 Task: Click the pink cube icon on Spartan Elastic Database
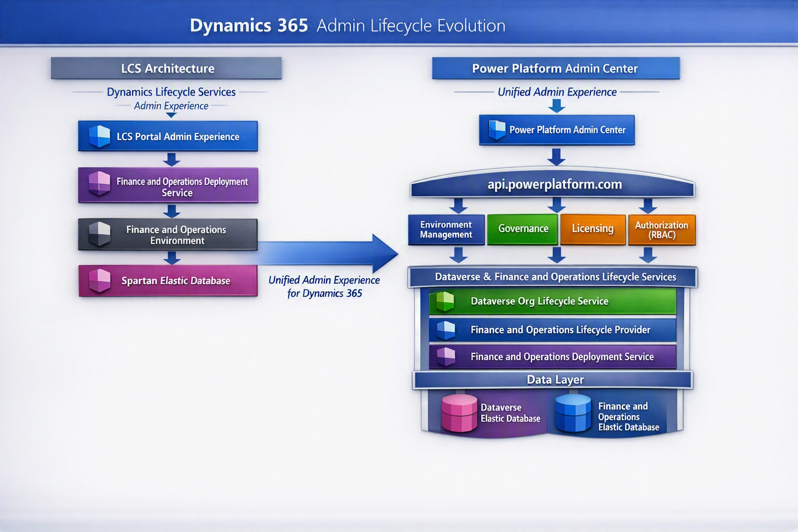click(x=99, y=281)
